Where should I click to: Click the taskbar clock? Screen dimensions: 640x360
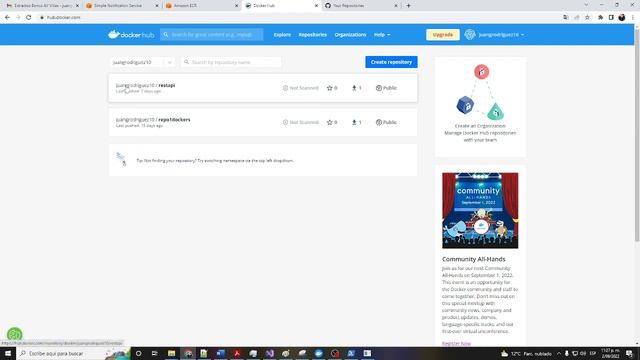pos(610,353)
